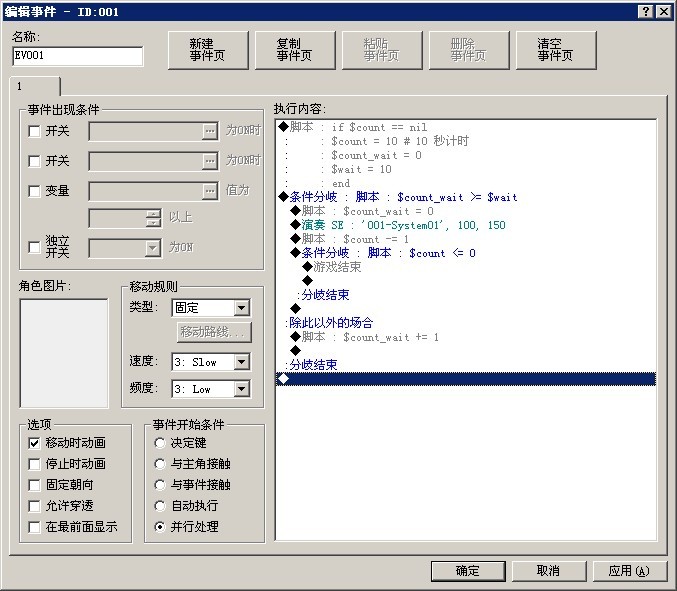Uncheck the 移动时动画 option
The width and height of the screenshot is (677, 591).
tap(34, 443)
